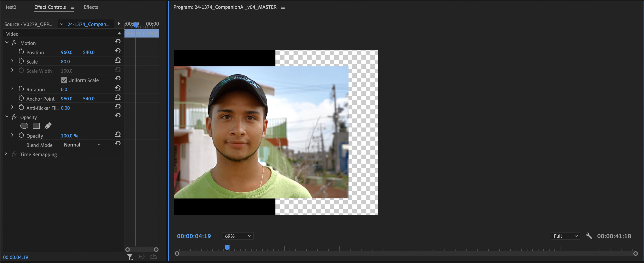The height and width of the screenshot is (263, 644).
Task: Create an ellipse opacity mask
Action: pos(24,126)
